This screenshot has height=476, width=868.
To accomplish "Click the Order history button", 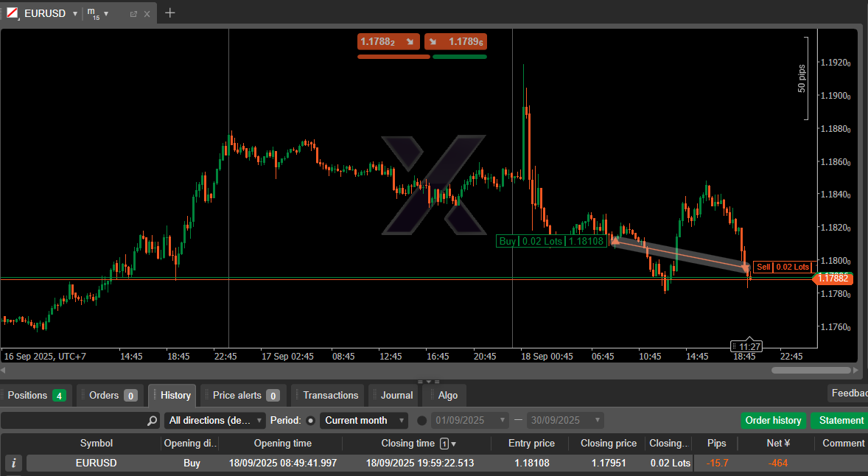I will click(x=773, y=421).
